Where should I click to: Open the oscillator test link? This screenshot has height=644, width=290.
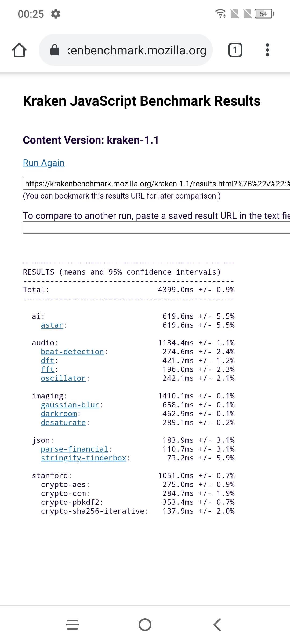point(63,378)
